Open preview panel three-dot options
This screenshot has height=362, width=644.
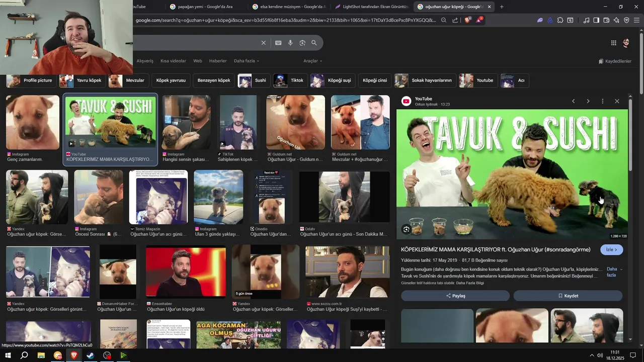(602, 101)
